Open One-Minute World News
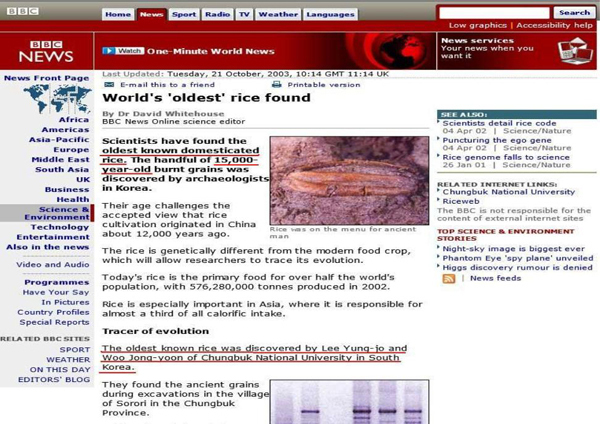The width and height of the screenshot is (600, 424). [210, 51]
